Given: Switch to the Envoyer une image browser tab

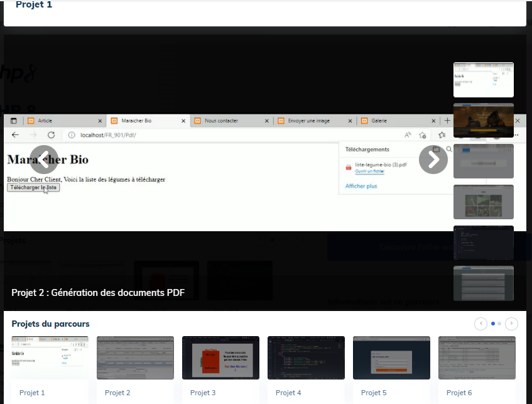Looking at the screenshot, I should (x=314, y=121).
